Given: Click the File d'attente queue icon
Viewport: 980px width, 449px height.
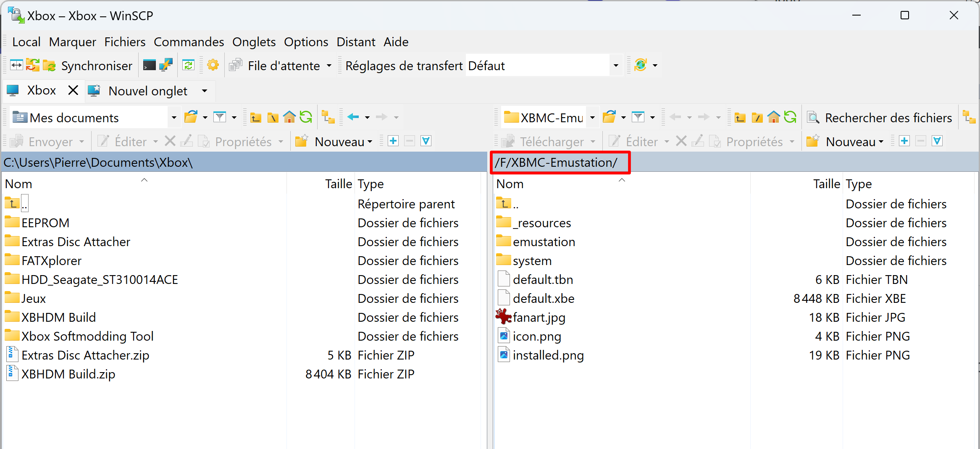Looking at the screenshot, I should [236, 65].
